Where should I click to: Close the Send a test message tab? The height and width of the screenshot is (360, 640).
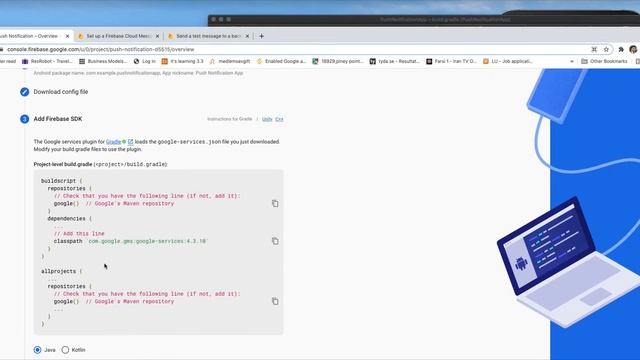247,36
